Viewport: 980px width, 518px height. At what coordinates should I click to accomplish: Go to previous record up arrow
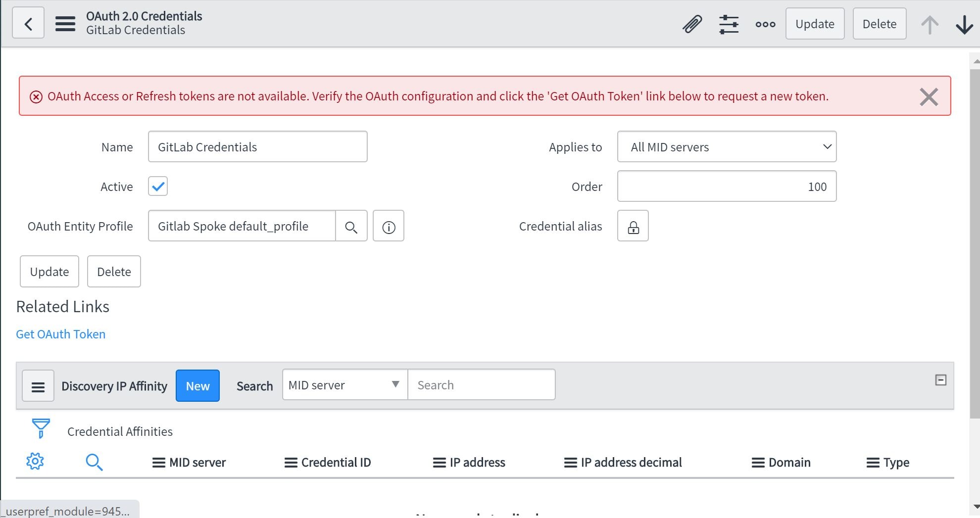point(930,24)
